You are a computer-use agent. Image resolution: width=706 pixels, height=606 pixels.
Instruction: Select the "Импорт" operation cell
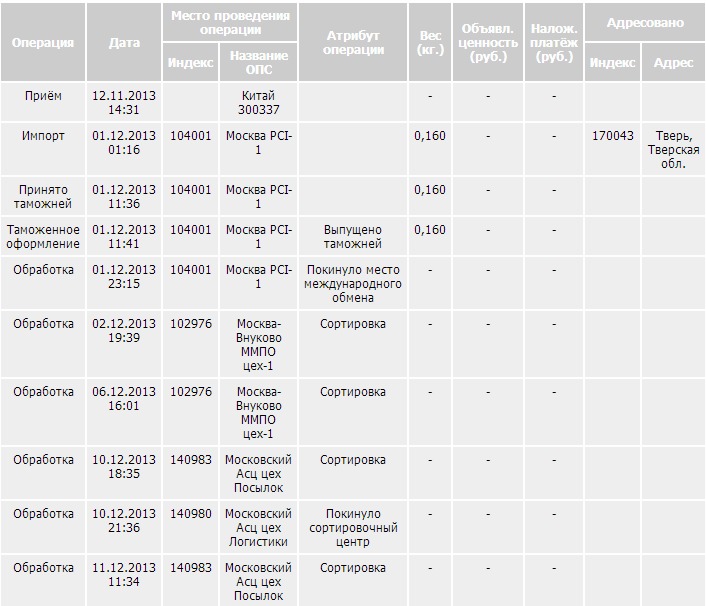click(x=43, y=136)
